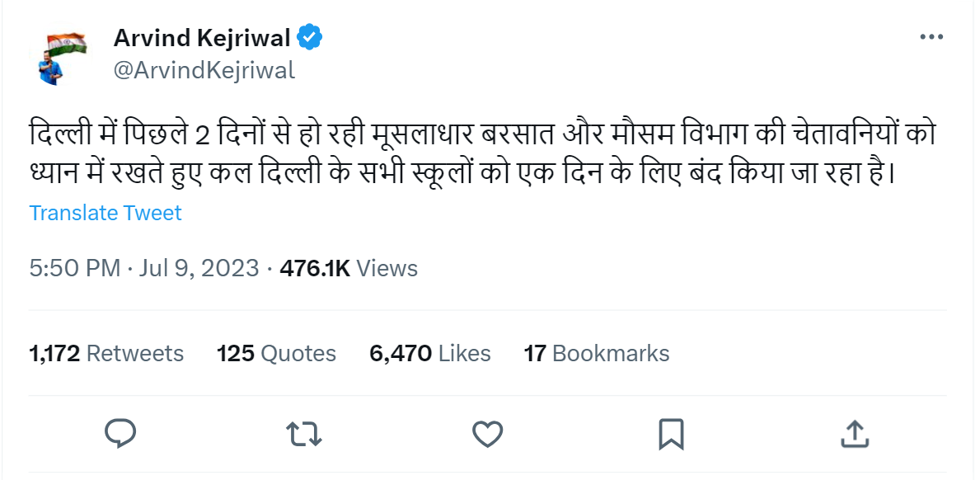Click the 5:50 PM timestamp
The width and height of the screenshot is (980, 480).
pos(74,268)
